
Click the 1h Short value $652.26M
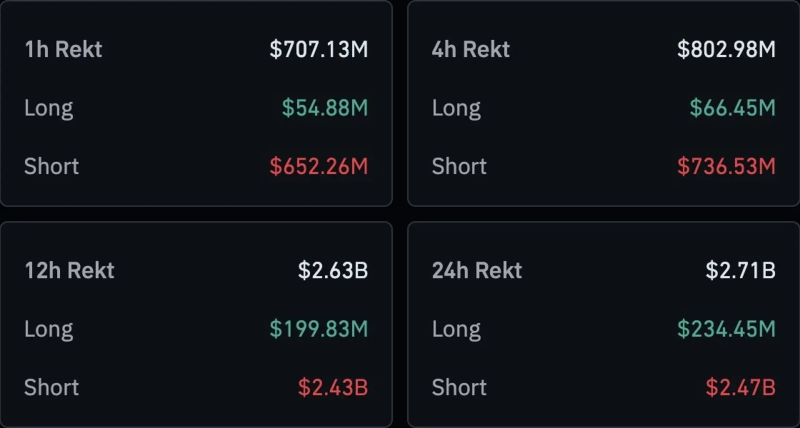[319, 166]
